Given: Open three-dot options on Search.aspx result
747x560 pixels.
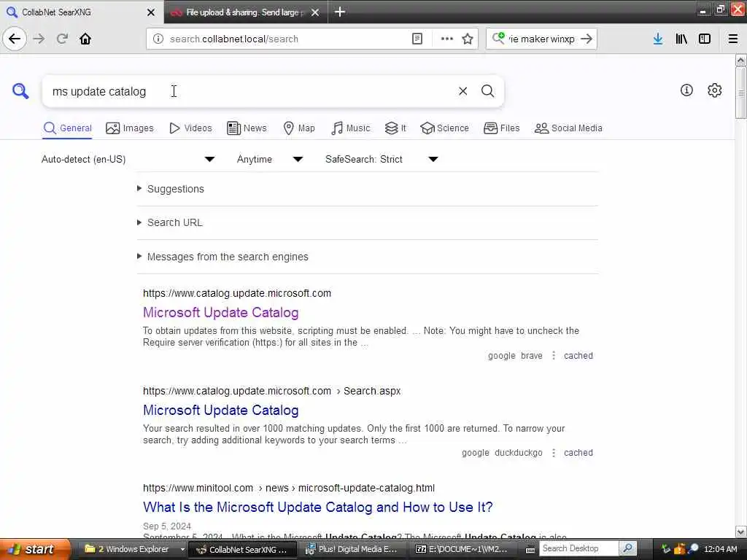Looking at the screenshot, I should [x=553, y=453].
